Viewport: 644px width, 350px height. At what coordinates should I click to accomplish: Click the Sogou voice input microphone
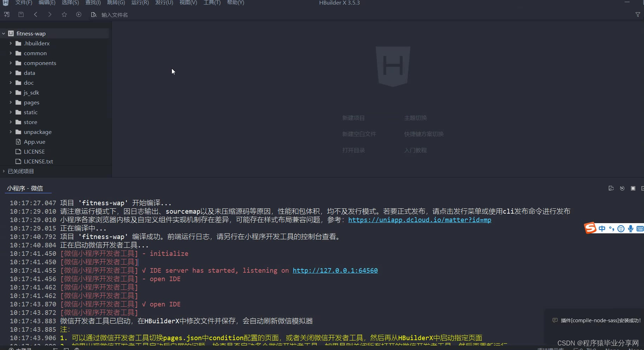tap(631, 229)
